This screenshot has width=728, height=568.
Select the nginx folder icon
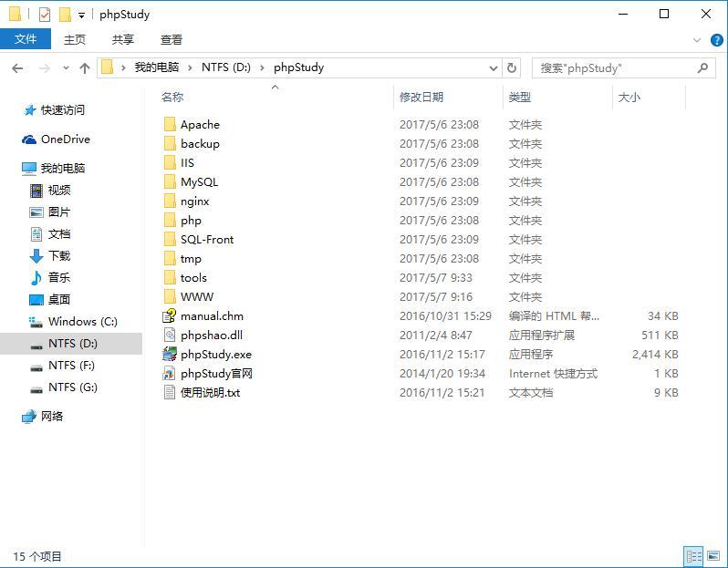click(170, 201)
